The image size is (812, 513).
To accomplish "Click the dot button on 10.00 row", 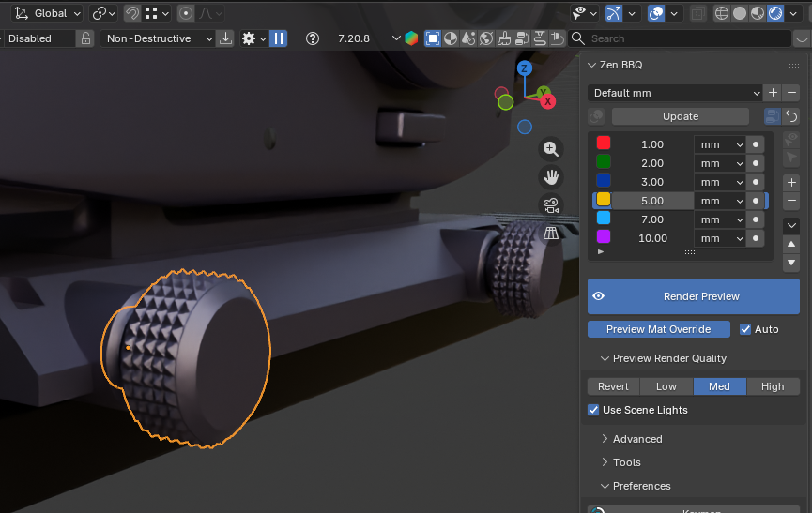I will click(x=756, y=238).
